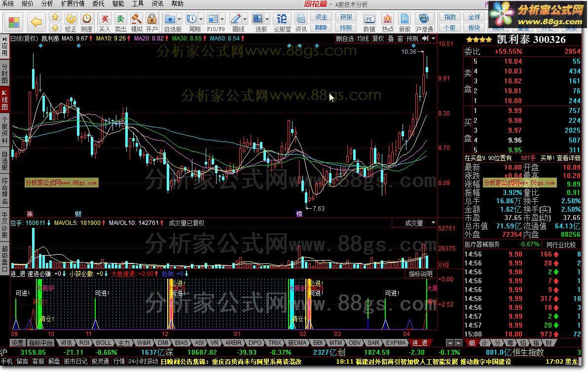Click the BBD button
The image size is (588, 372).
click(321, 27)
